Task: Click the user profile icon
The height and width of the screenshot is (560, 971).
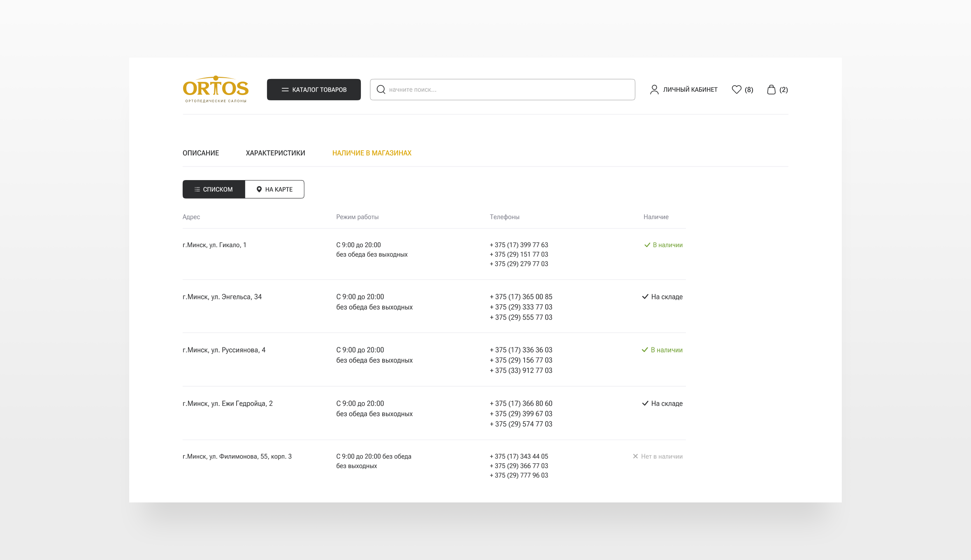Action: [x=654, y=90]
